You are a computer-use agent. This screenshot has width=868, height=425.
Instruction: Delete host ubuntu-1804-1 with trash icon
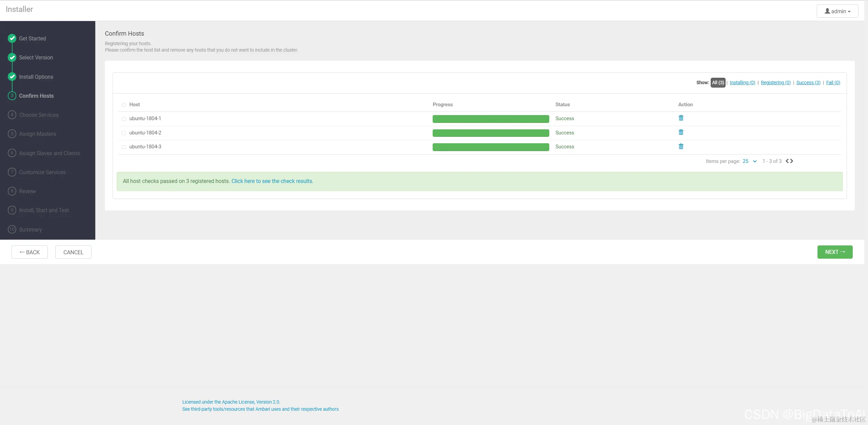[681, 118]
